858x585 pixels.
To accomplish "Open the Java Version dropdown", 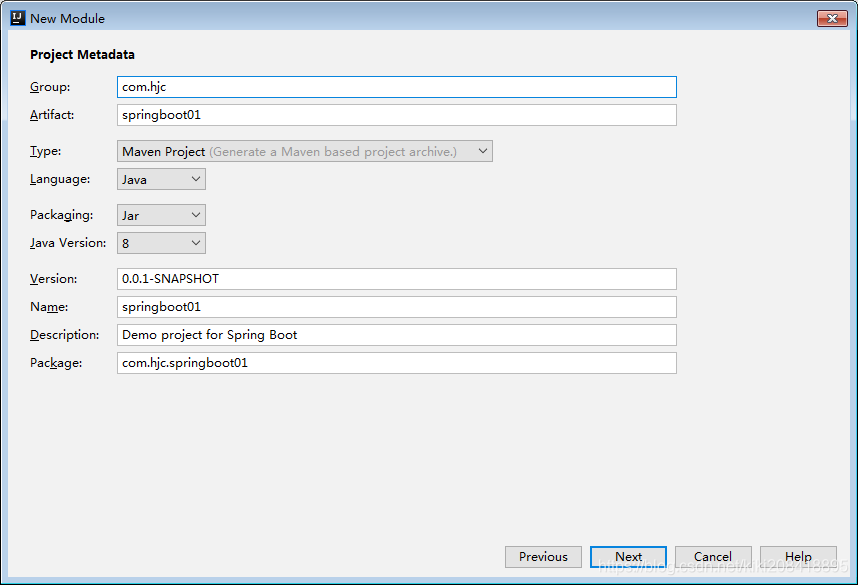I will [161, 243].
